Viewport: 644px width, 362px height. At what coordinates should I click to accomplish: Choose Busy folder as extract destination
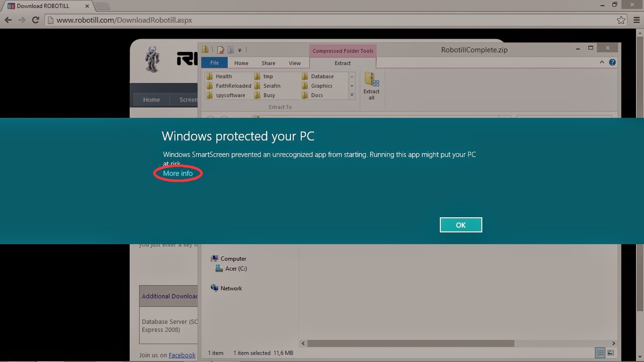click(x=264, y=95)
